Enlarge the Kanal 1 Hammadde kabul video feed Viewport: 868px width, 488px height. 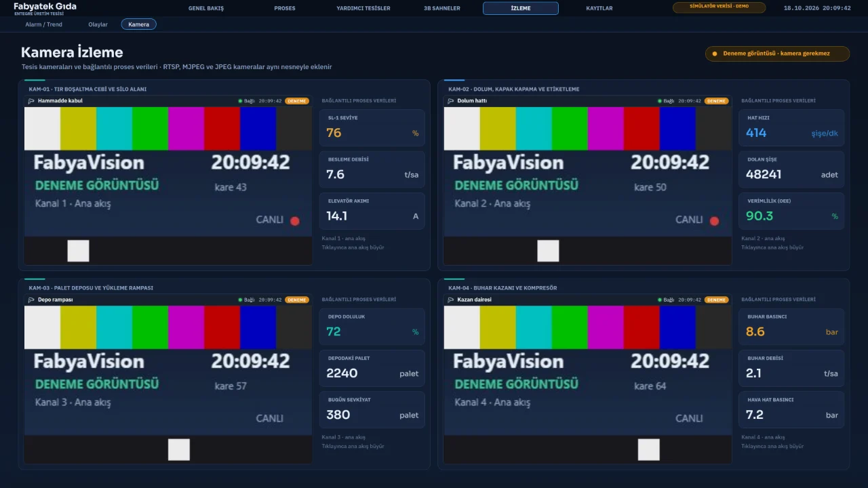pyautogui.click(x=168, y=185)
